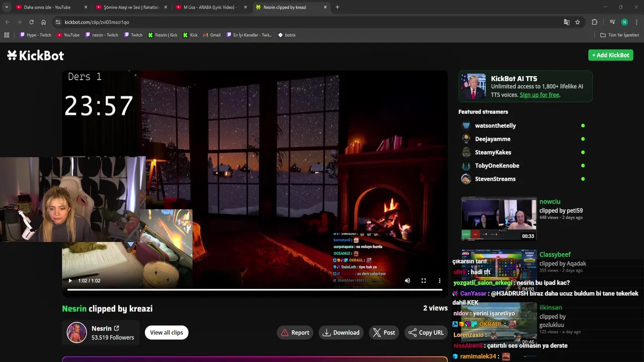This screenshot has height=362, width=644.
Task: Play the Nesrin clip video
Action: [70, 281]
